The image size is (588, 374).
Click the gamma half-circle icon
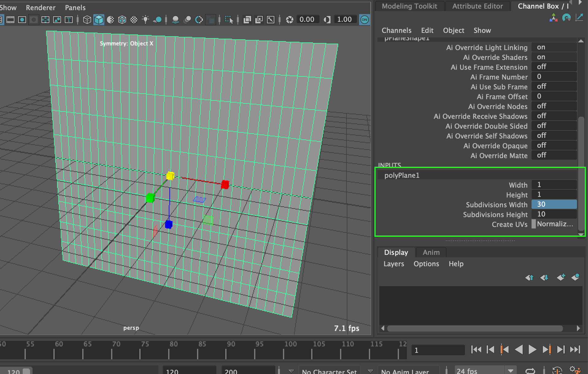[x=327, y=20]
